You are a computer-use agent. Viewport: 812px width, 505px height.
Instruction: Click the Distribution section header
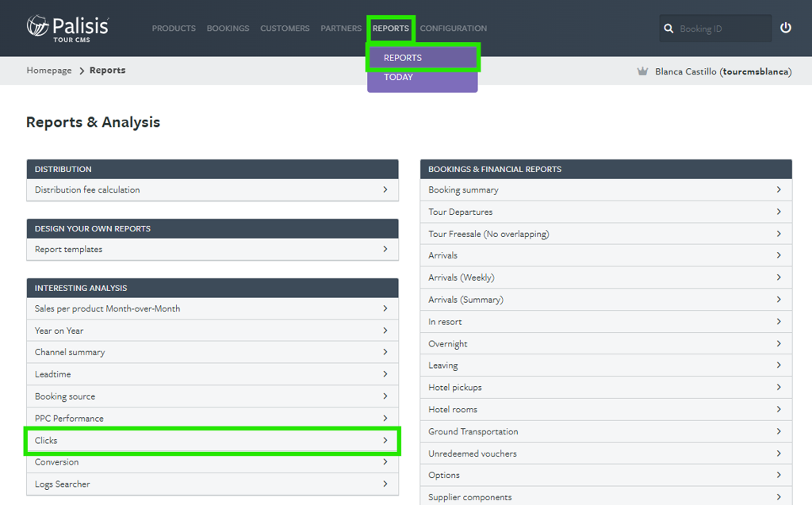(213, 170)
